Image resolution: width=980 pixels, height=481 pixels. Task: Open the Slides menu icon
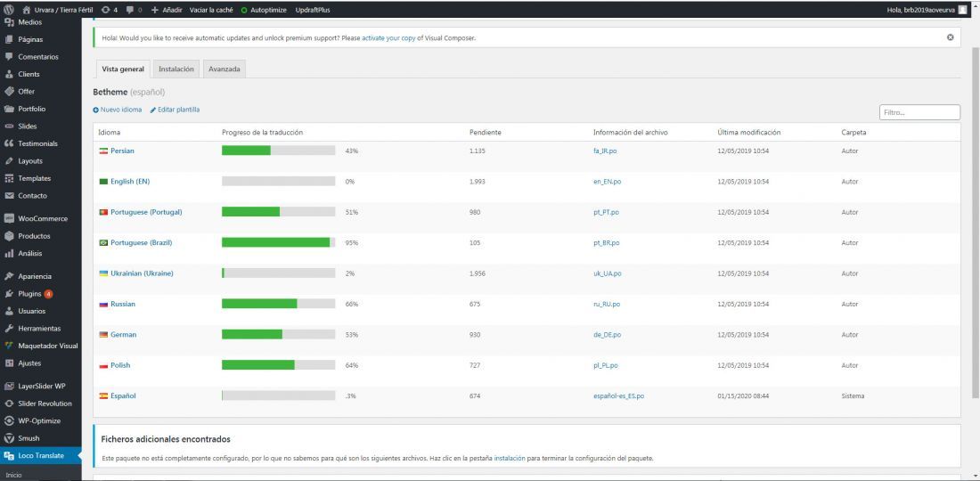pos(9,126)
